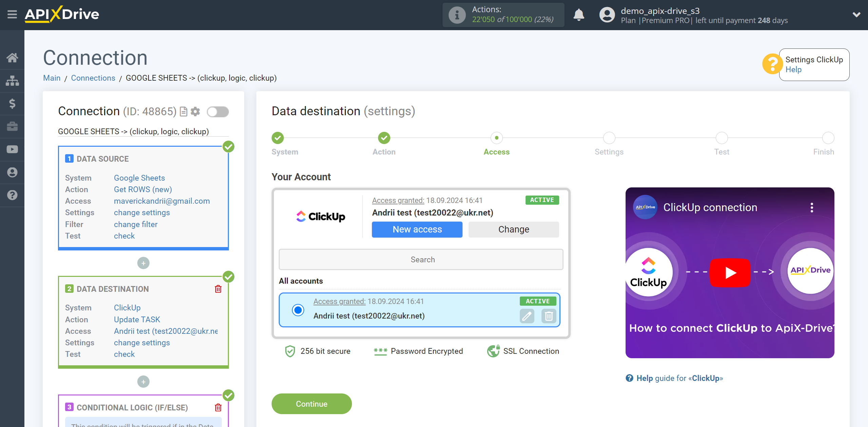Toggle the connection active switch
Image resolution: width=868 pixels, height=427 pixels.
point(218,111)
